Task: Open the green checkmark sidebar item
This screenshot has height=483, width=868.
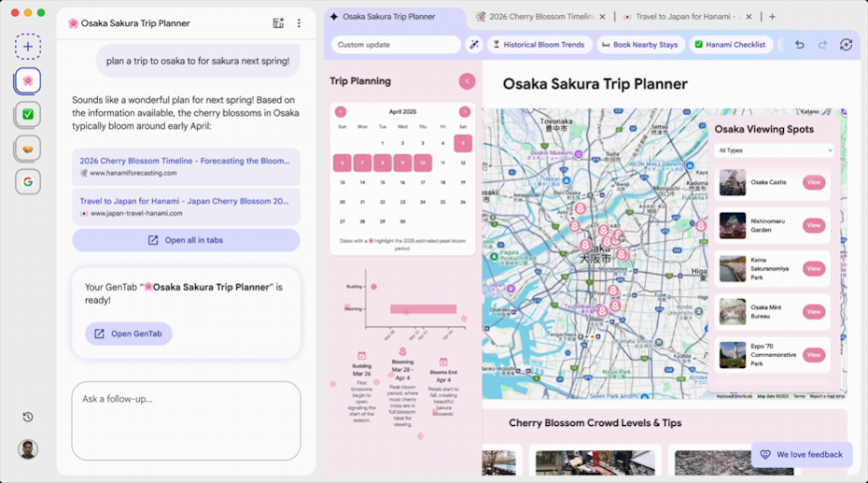Action: (28, 115)
